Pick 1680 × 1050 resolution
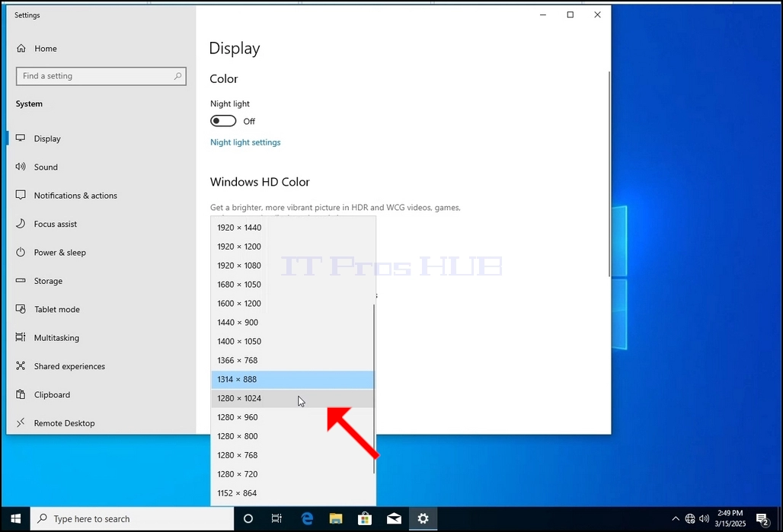The height and width of the screenshot is (532, 783). (293, 285)
